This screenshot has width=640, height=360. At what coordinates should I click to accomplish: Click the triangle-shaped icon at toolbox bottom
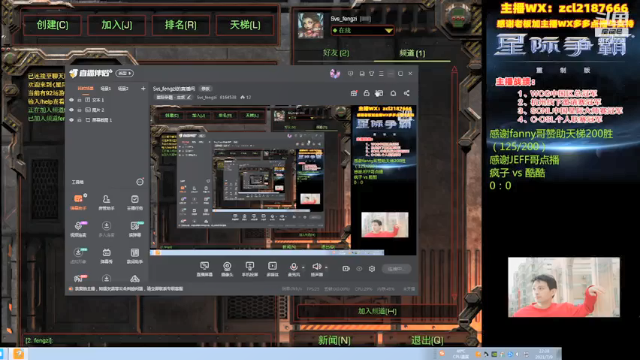coord(135,279)
